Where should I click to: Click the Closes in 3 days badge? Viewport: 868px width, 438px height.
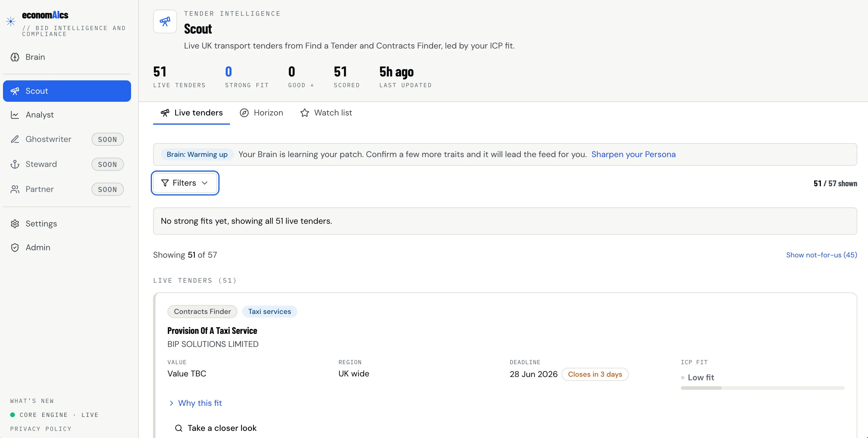coord(595,374)
